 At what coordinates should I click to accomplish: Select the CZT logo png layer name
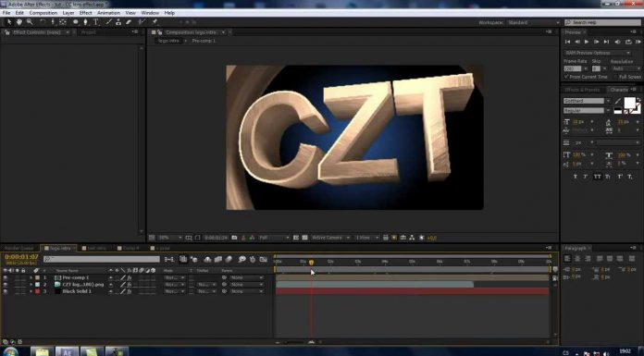(x=83, y=285)
